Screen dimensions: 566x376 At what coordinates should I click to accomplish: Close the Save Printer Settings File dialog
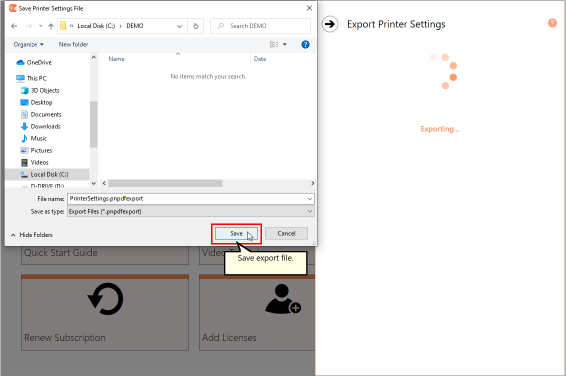[x=309, y=8]
